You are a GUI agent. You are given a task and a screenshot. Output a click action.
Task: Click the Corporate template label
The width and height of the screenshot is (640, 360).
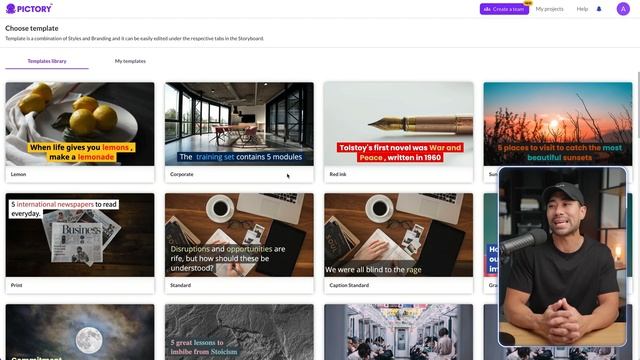pyautogui.click(x=182, y=174)
